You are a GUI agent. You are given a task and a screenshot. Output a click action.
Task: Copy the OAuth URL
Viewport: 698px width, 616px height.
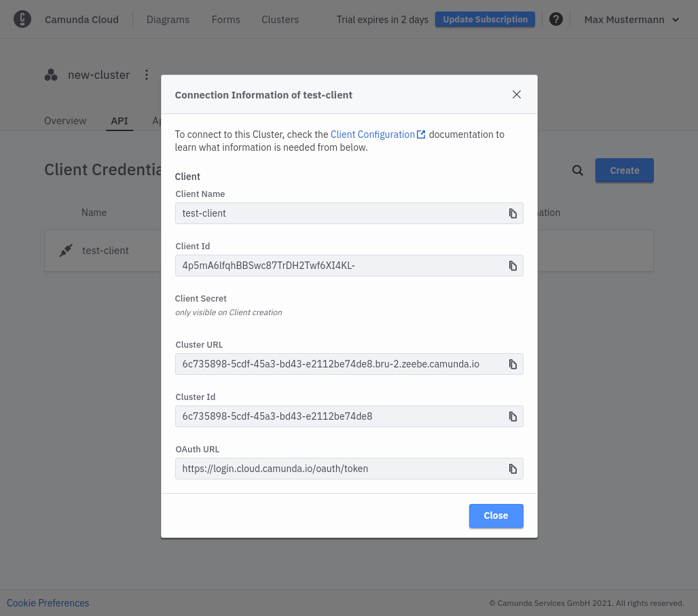(x=513, y=469)
